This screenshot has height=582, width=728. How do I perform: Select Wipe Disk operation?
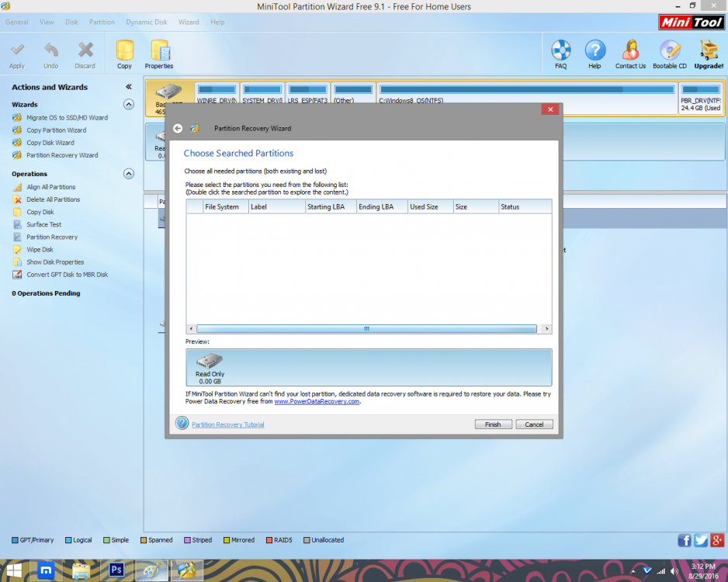pyautogui.click(x=40, y=250)
